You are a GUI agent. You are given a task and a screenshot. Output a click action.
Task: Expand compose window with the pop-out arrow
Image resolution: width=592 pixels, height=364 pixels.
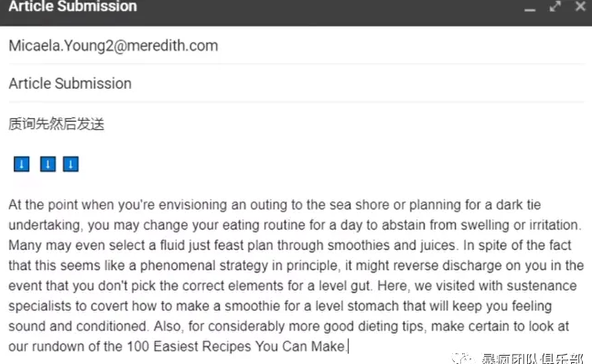pyautogui.click(x=555, y=6)
